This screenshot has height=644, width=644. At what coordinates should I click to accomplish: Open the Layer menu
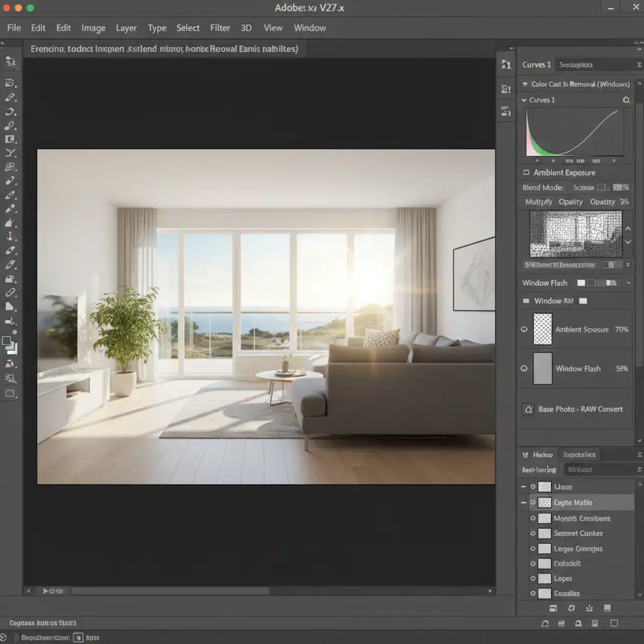[126, 28]
